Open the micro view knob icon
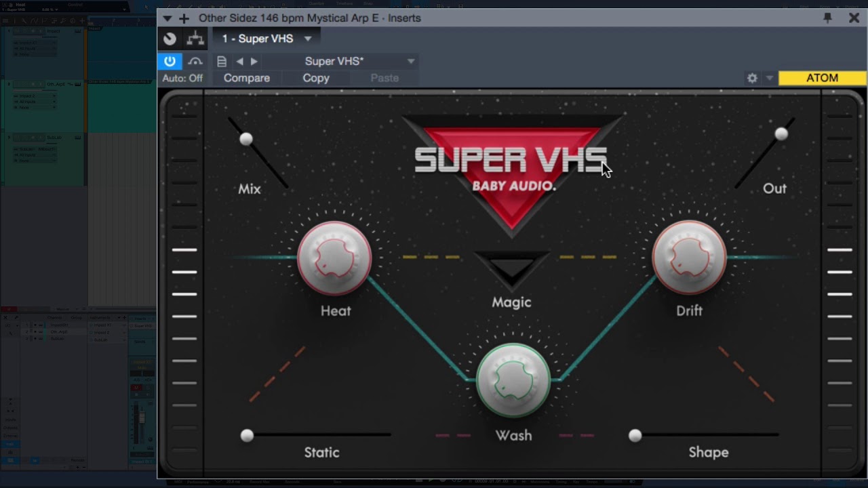Screen dimensions: 868x488 tap(170, 39)
